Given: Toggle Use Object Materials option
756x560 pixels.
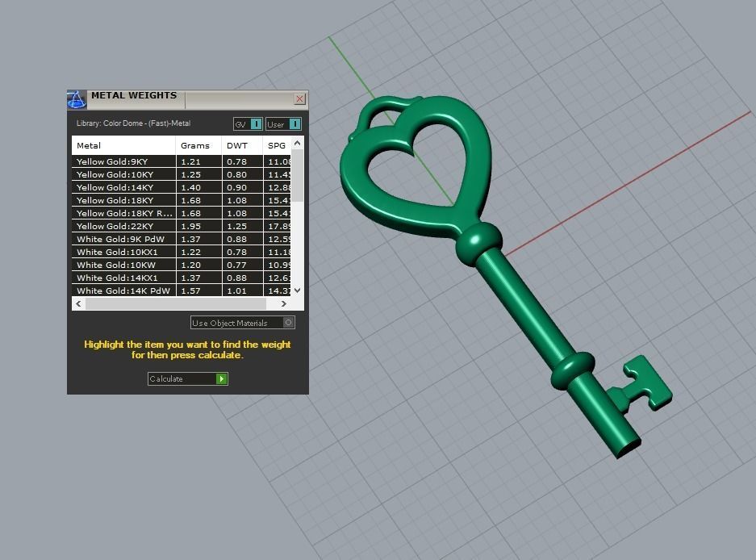Looking at the screenshot, I should 243,323.
